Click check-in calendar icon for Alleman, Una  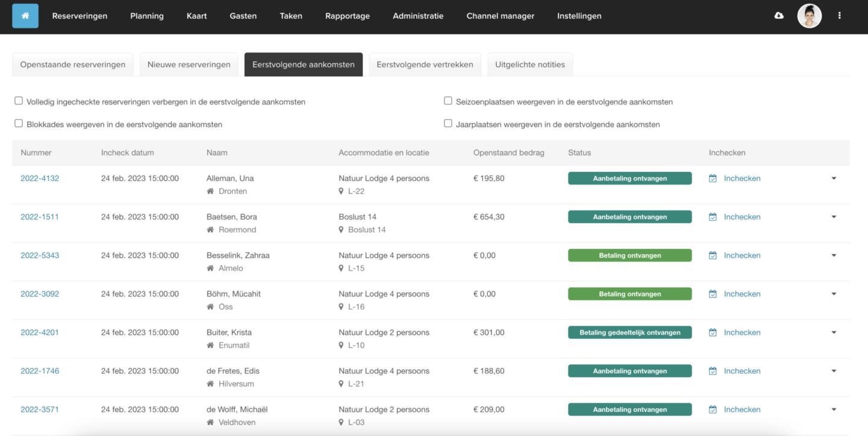coord(713,179)
